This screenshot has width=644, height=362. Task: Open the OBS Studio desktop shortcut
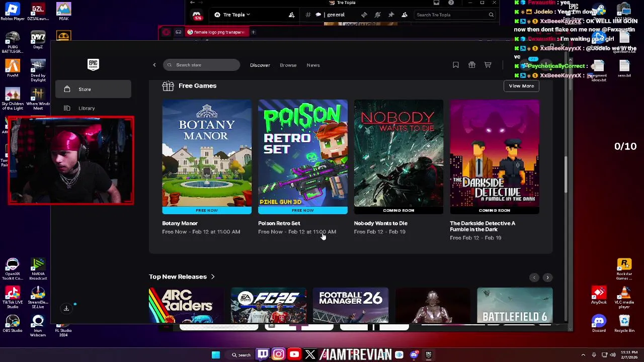[x=13, y=324]
